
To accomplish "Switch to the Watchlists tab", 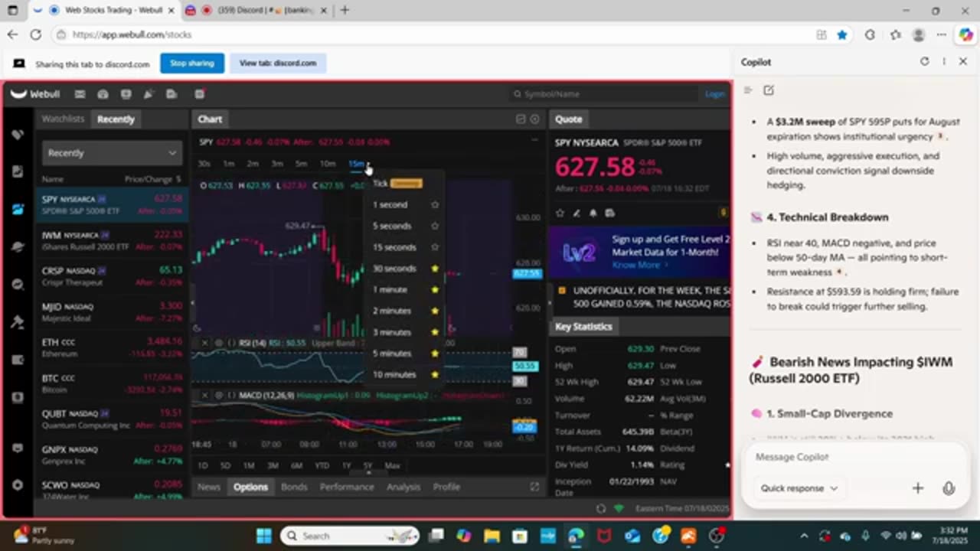I will pyautogui.click(x=63, y=119).
